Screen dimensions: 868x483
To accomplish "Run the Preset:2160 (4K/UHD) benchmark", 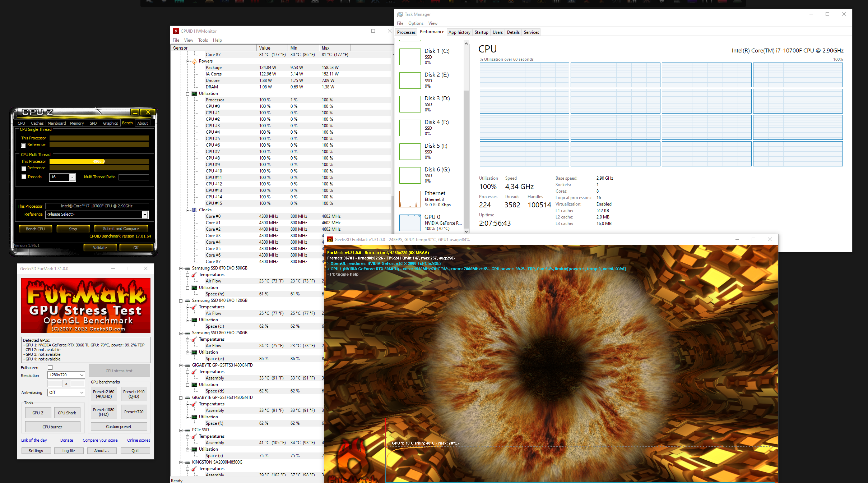I will pos(103,394).
